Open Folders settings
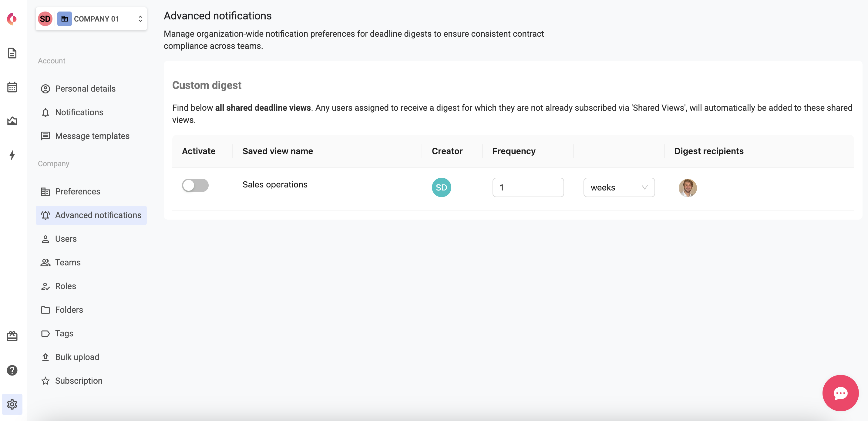This screenshot has height=421, width=868. point(91,310)
